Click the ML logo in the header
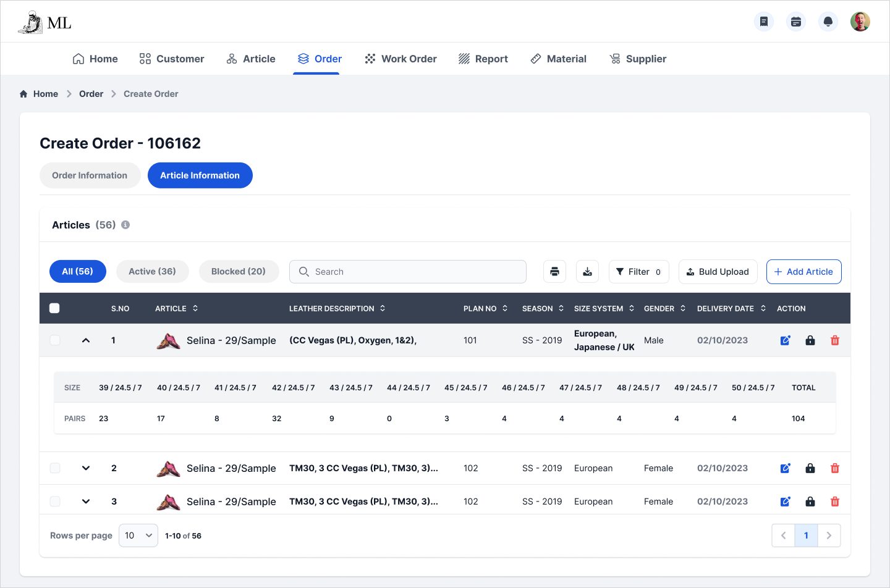Screen dimensions: 890x588 pyautogui.click(x=44, y=22)
